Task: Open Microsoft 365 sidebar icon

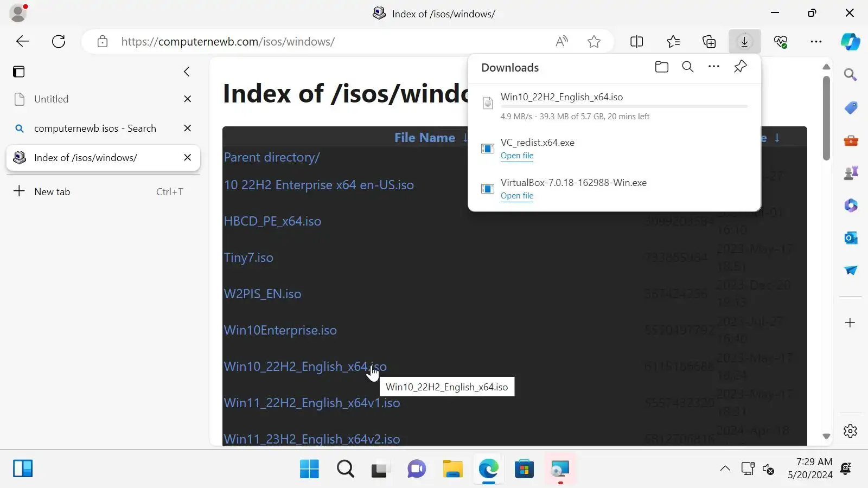Action: pos(851,206)
